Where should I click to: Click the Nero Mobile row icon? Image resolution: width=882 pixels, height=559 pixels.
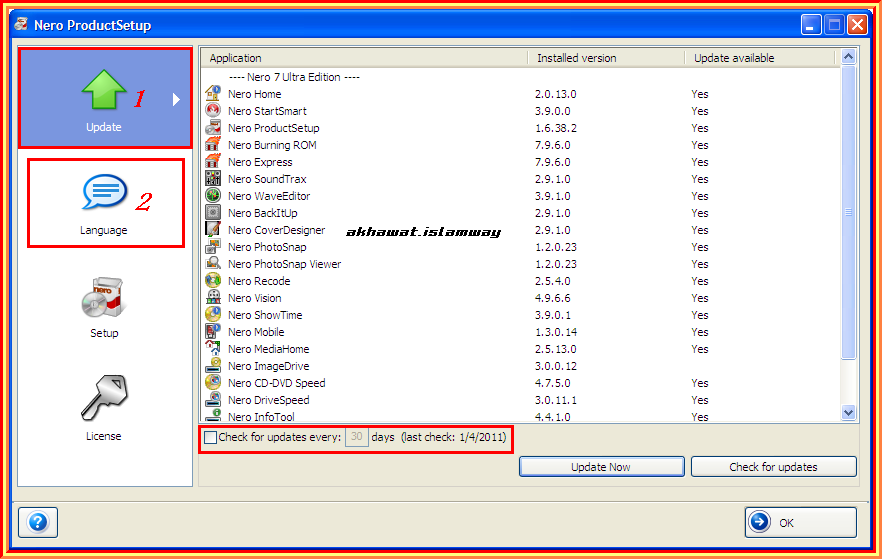[x=213, y=331]
